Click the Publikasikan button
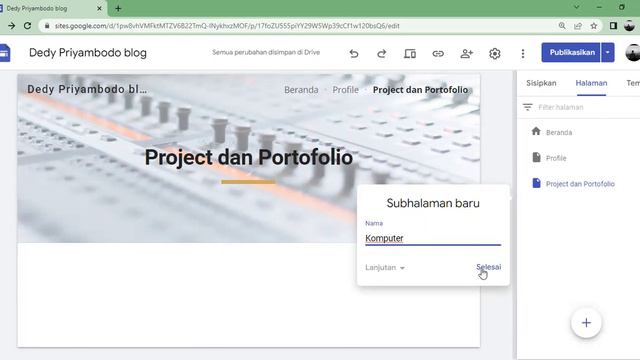This screenshot has height=360, width=640. pos(571,53)
